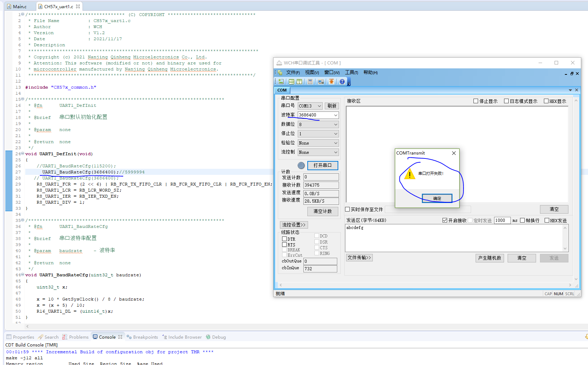Switch to the Main.c editor tab
This screenshot has width=588, height=365.
click(x=20, y=6)
